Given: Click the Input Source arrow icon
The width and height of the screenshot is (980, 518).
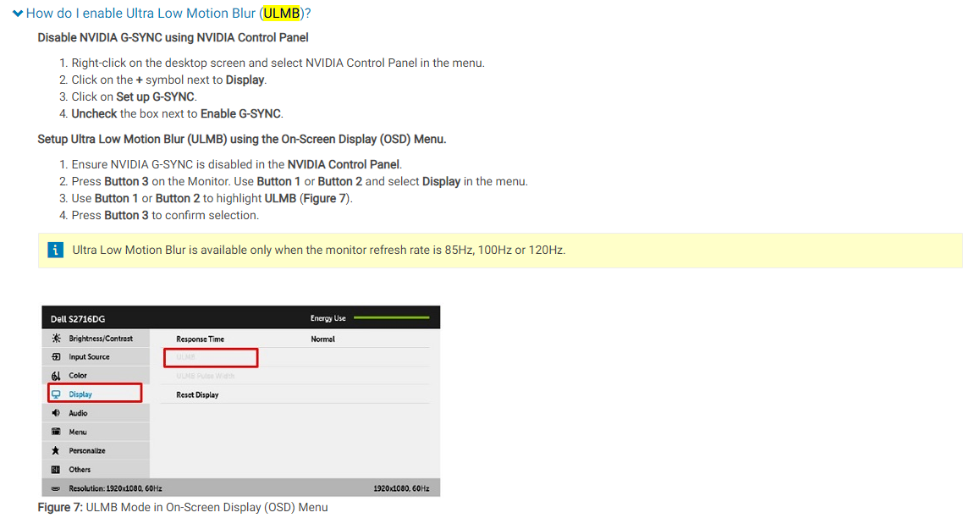Looking at the screenshot, I should tap(56, 357).
